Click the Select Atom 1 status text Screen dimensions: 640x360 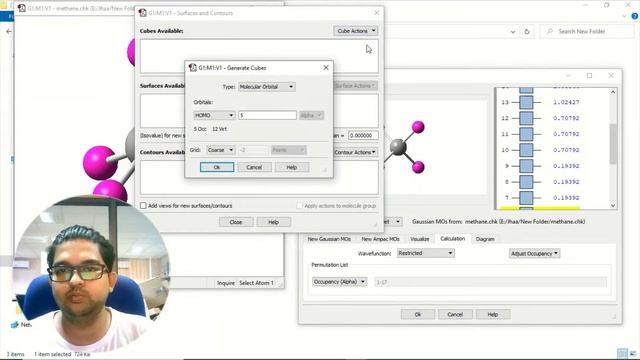click(256, 282)
